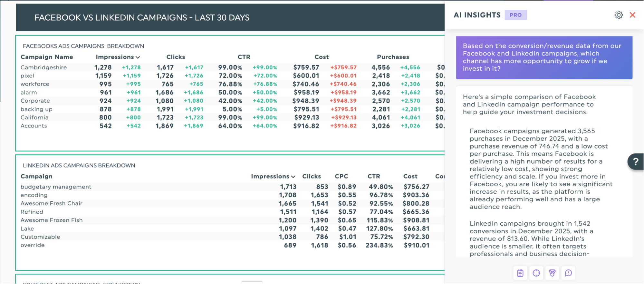Close the AI Insights panel
644x284 pixels.
click(x=632, y=15)
